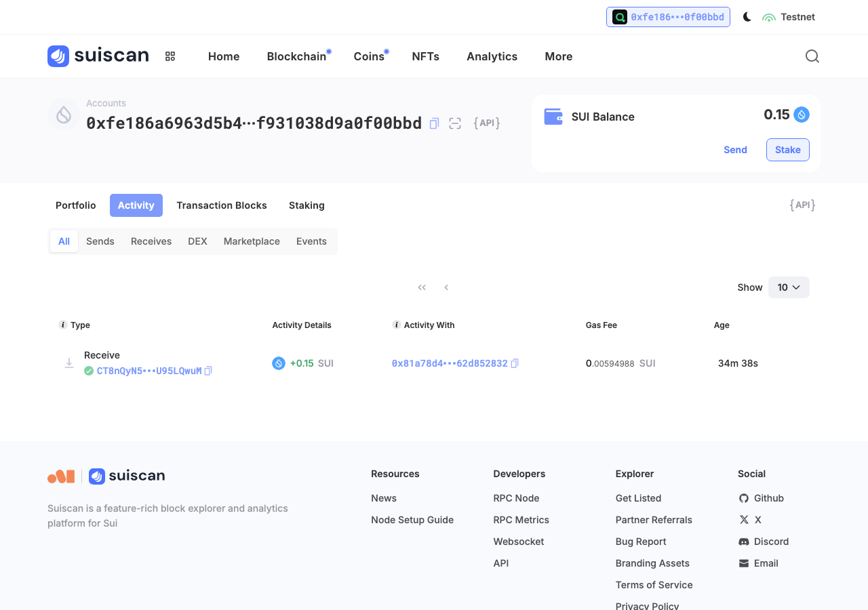Open the search magnifier icon
The width and height of the screenshot is (868, 610).
tap(812, 56)
